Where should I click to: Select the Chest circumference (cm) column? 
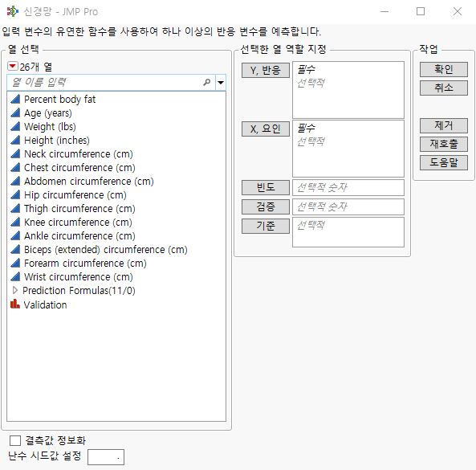79,168
